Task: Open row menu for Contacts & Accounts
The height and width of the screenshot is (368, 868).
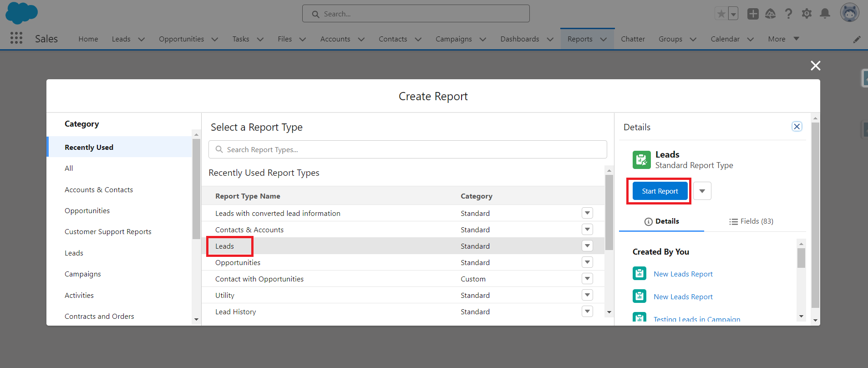Action: (x=587, y=229)
